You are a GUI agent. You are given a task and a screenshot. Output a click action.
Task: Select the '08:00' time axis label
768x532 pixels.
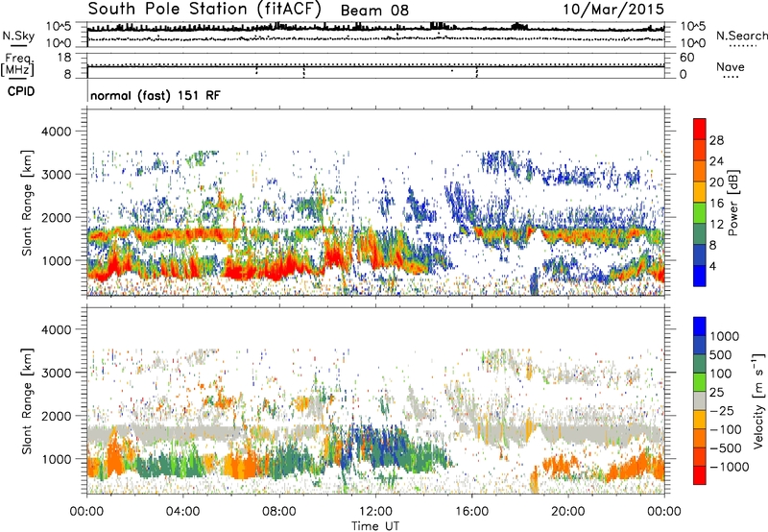[279, 512]
